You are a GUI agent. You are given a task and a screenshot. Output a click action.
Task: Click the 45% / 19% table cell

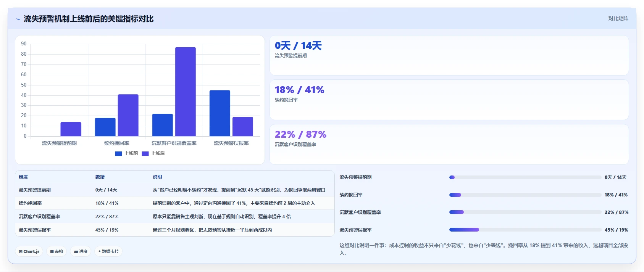click(107, 230)
